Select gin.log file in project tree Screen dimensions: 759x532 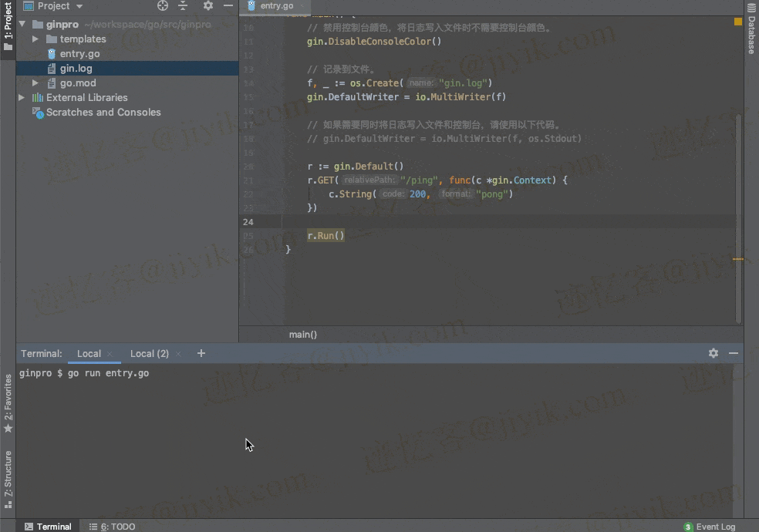(x=76, y=68)
